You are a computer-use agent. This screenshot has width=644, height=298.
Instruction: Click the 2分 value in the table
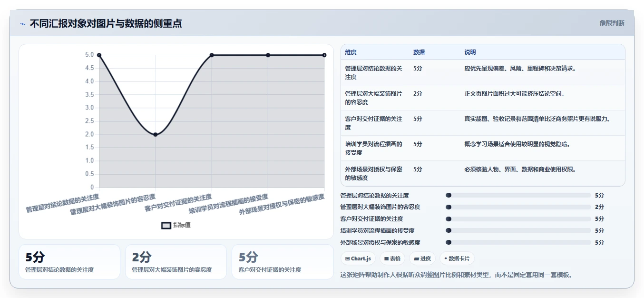click(x=418, y=94)
